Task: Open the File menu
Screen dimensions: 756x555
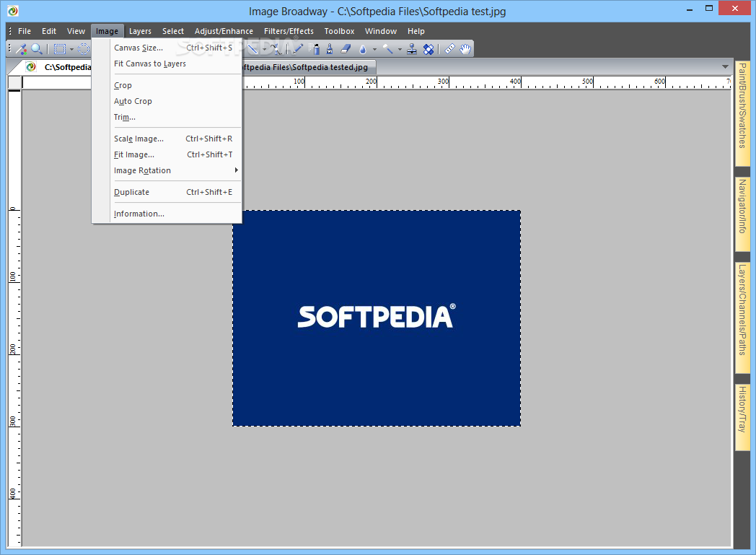Action: pyautogui.click(x=24, y=31)
